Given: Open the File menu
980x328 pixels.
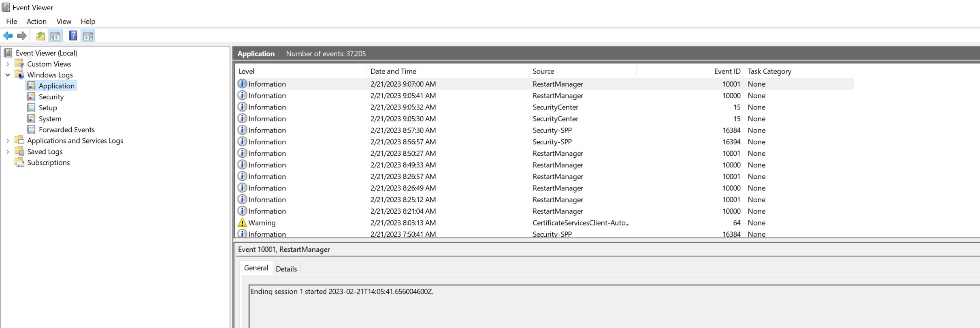Looking at the screenshot, I should 12,21.
